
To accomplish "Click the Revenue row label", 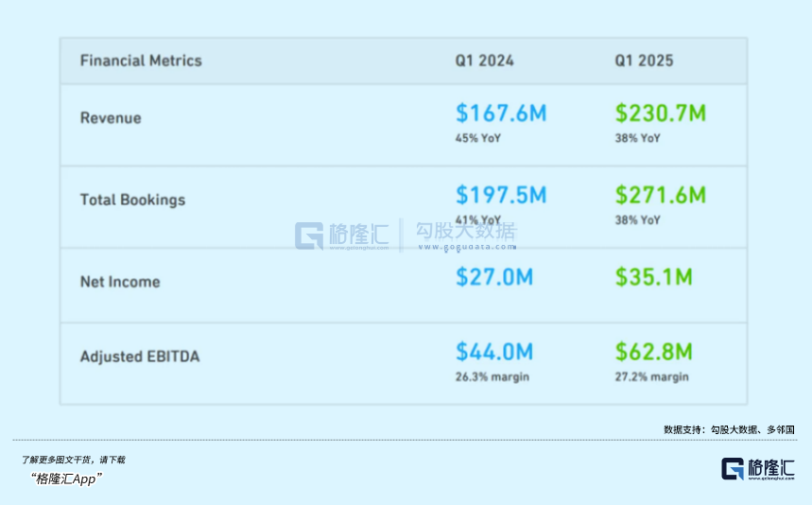I will point(111,118).
